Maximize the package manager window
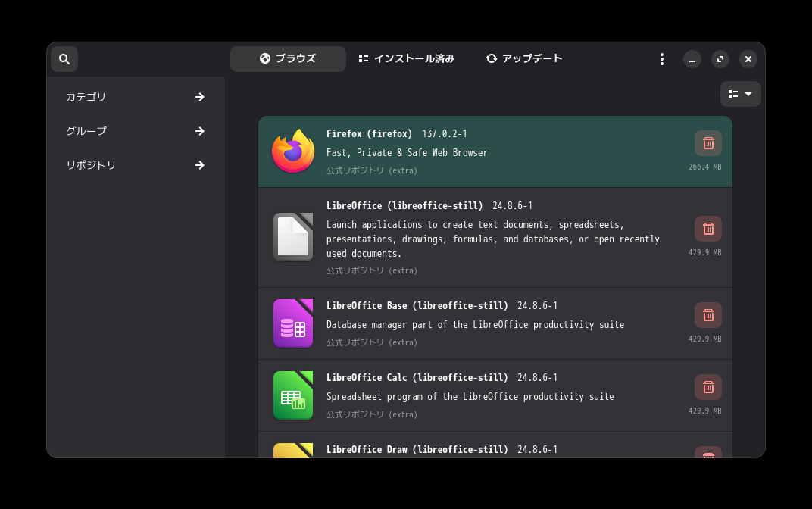Viewport: 812px width, 509px height. point(720,59)
